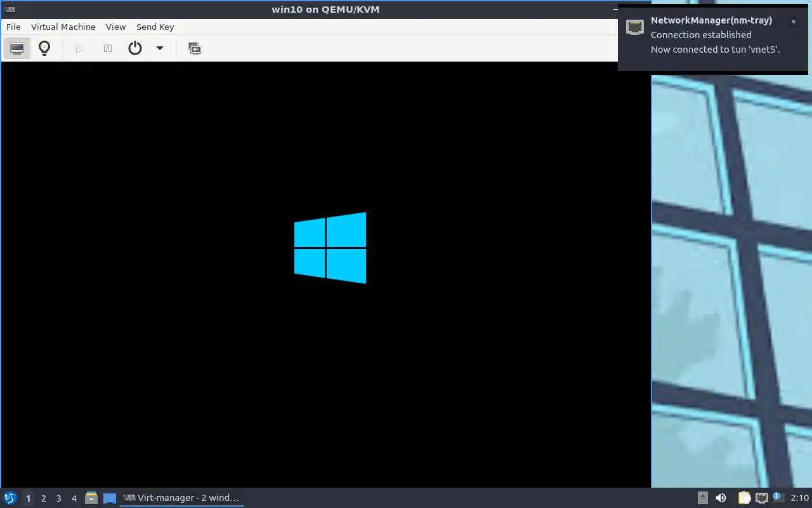
Task: Click the clipboard notes tray icon
Action: click(744, 498)
